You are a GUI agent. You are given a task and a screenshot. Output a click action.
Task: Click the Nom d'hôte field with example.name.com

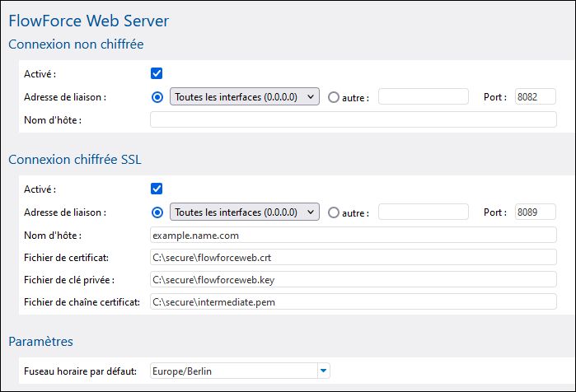353,235
